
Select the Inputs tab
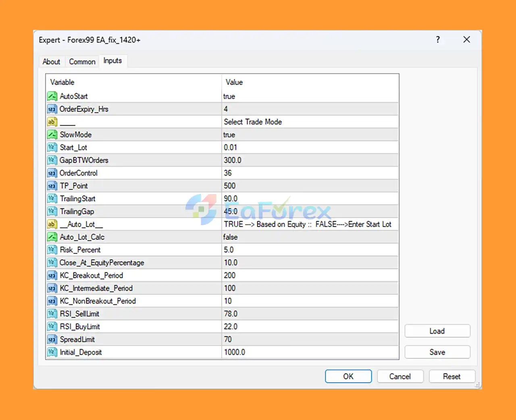pos(112,61)
